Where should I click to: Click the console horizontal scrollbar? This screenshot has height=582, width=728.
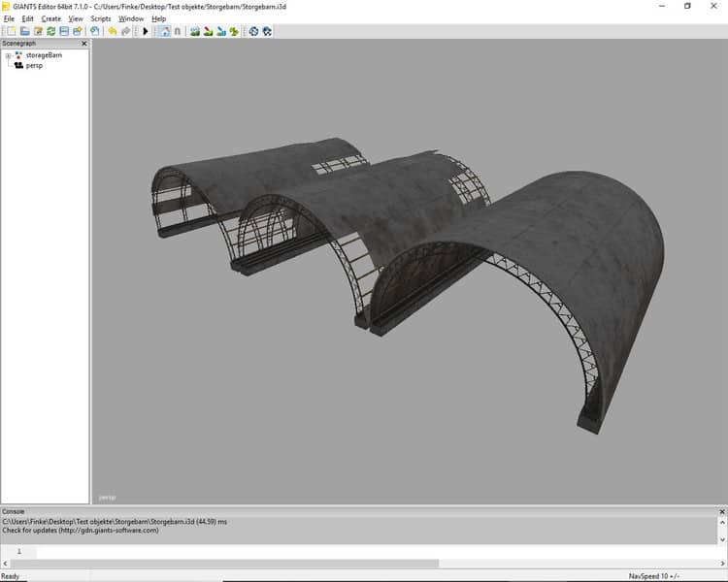(x=223, y=564)
